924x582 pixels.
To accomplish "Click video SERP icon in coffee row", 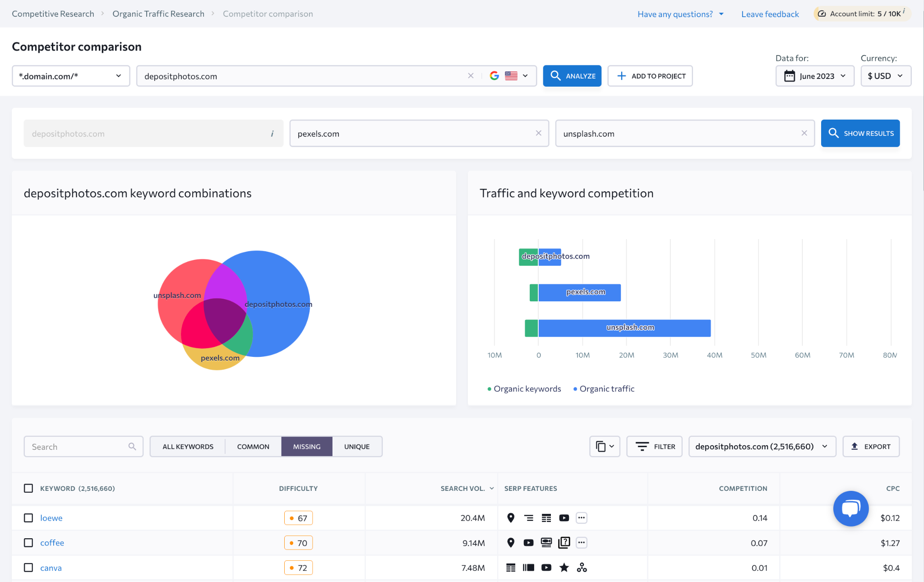I will pyautogui.click(x=528, y=543).
